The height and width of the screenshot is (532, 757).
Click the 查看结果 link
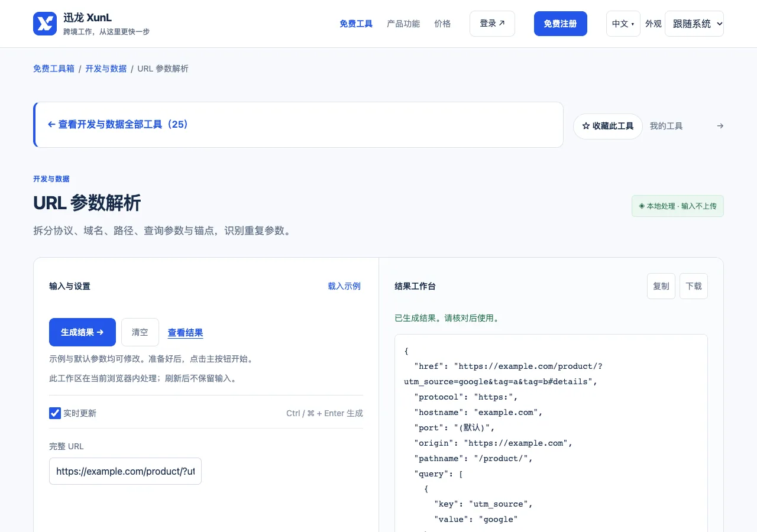[185, 333]
